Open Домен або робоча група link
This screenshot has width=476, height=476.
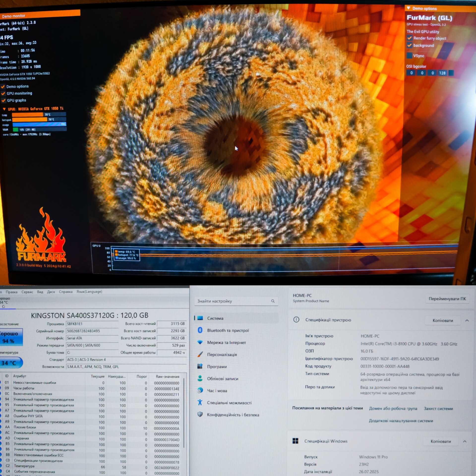point(393,408)
